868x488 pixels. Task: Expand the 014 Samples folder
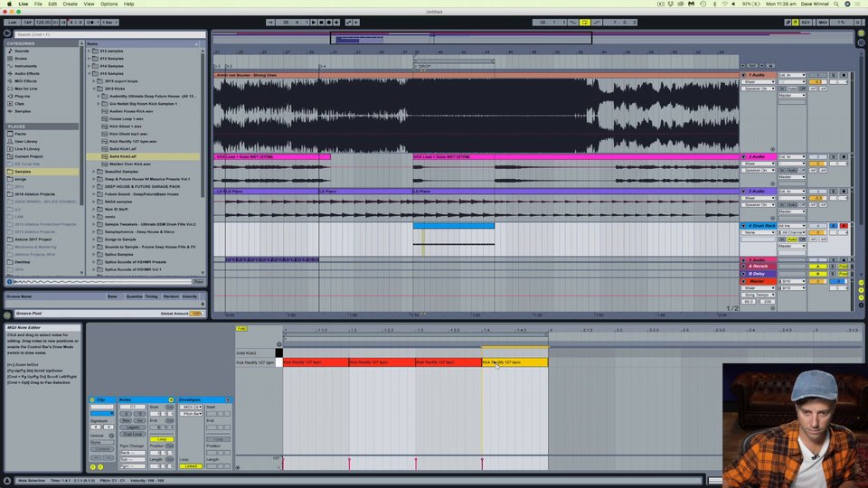pyautogui.click(x=89, y=66)
